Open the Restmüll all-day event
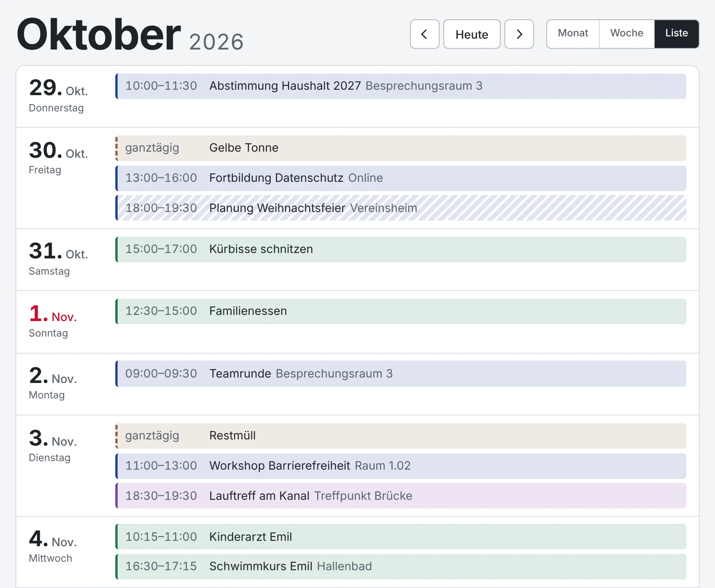 click(x=401, y=436)
